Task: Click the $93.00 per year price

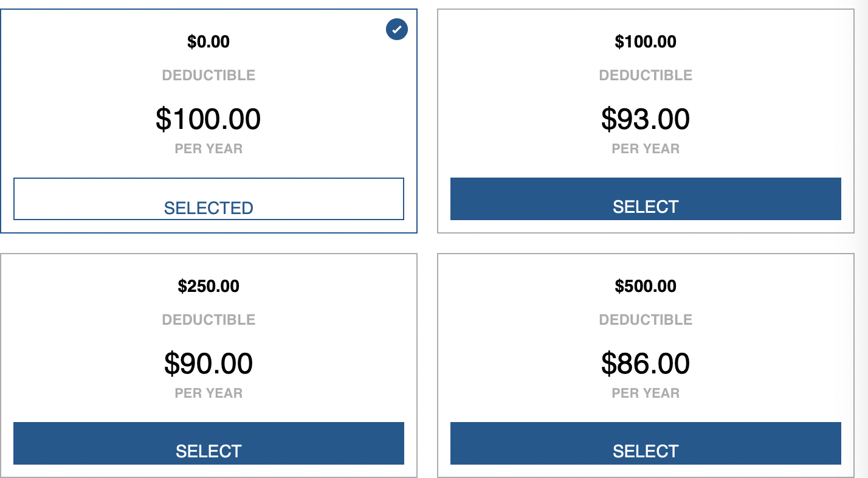Action: pos(646,119)
